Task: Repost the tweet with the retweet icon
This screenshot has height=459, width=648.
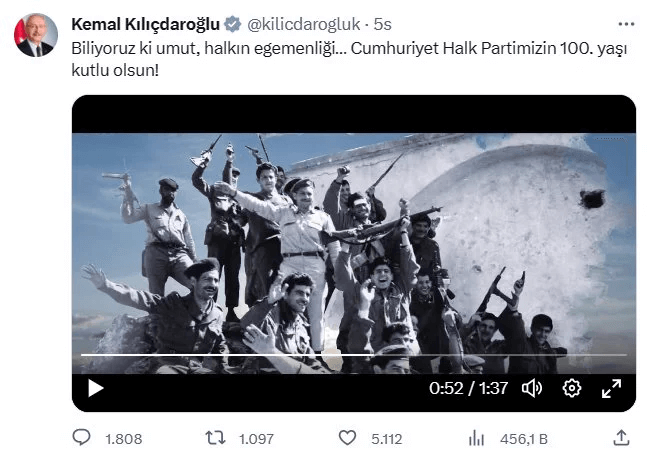Action: click(x=213, y=437)
